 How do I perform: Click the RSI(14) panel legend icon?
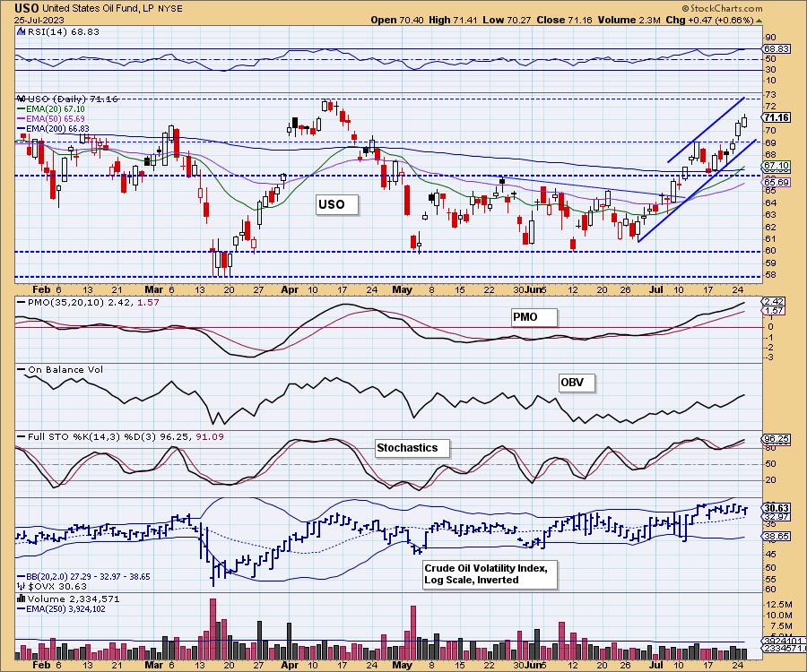[x=21, y=31]
